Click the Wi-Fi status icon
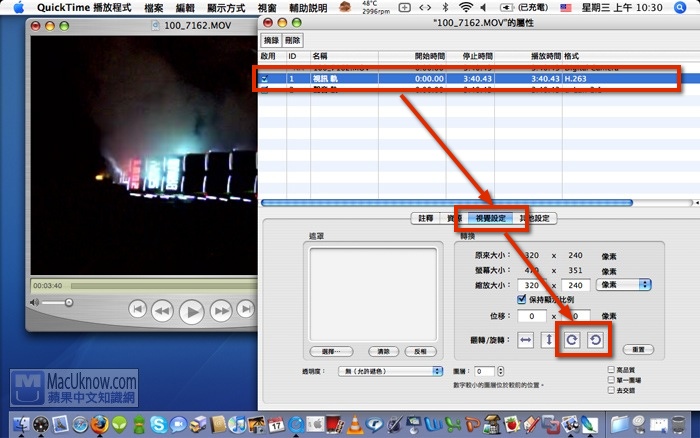Screen dimensions: 700x438 466,7
